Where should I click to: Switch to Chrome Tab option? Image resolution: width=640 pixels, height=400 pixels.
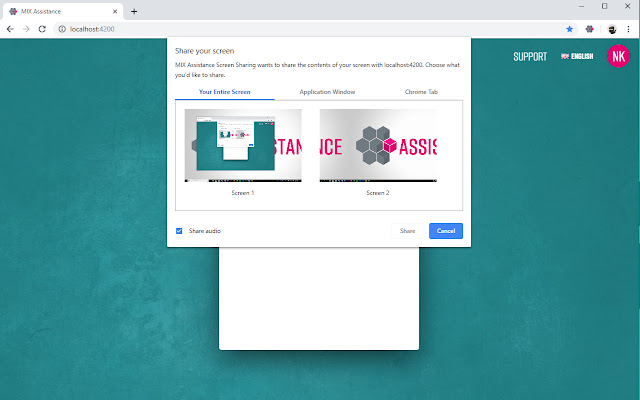(x=421, y=92)
